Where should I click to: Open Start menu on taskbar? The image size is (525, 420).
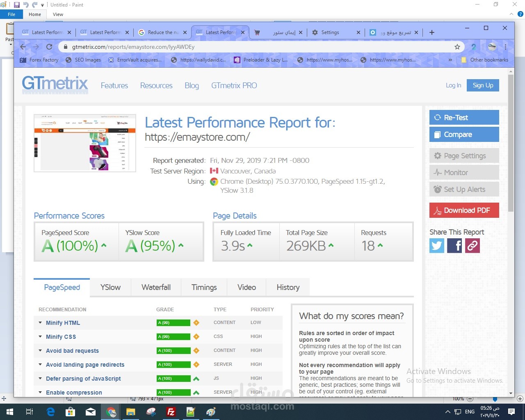[x=9, y=412]
